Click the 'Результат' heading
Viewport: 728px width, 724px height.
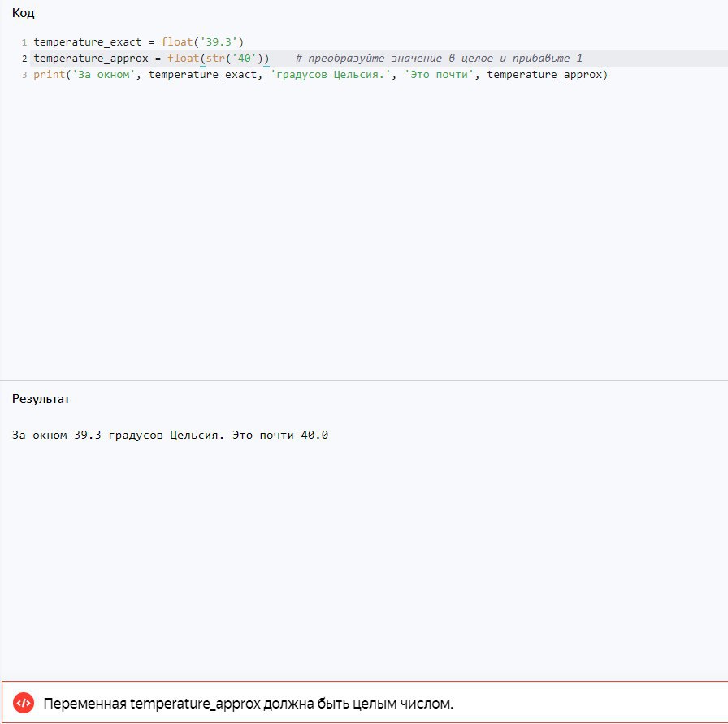click(x=41, y=399)
